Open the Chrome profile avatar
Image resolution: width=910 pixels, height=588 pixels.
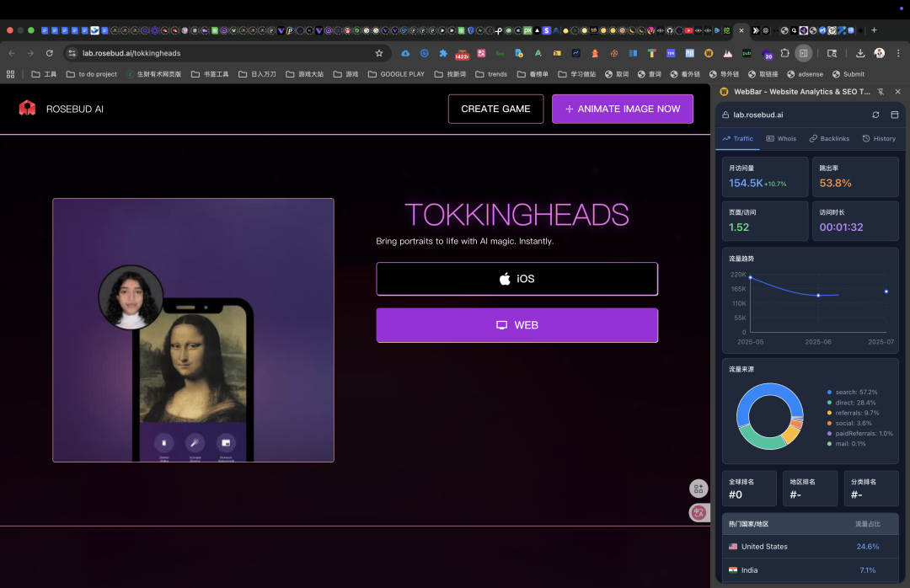(x=879, y=53)
